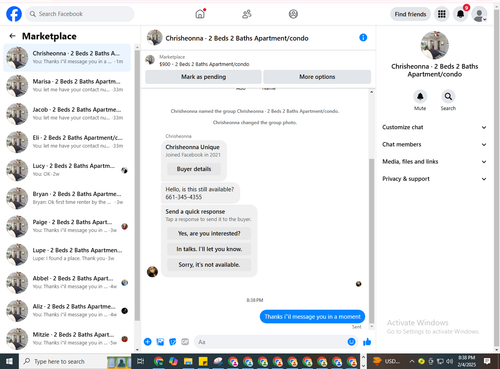Send quick response 'In talks. I'll let you know.'
Viewport: 500px width, 369px height.
pyautogui.click(x=209, y=249)
